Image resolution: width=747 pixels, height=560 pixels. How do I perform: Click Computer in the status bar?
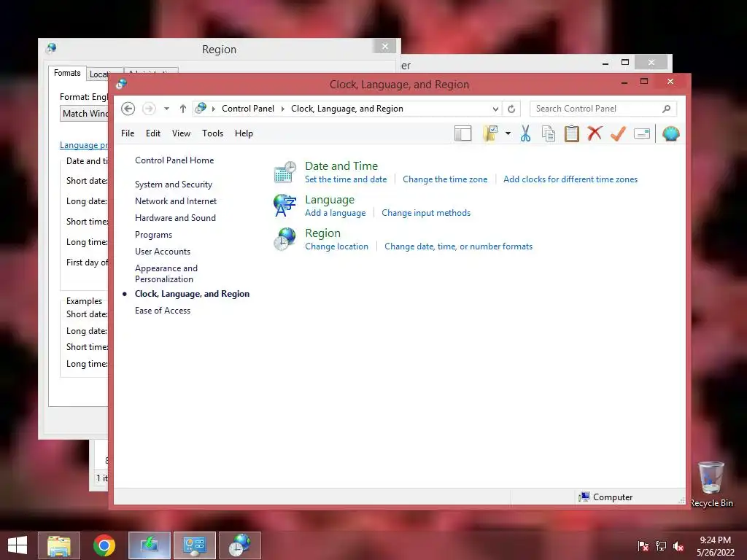point(605,497)
